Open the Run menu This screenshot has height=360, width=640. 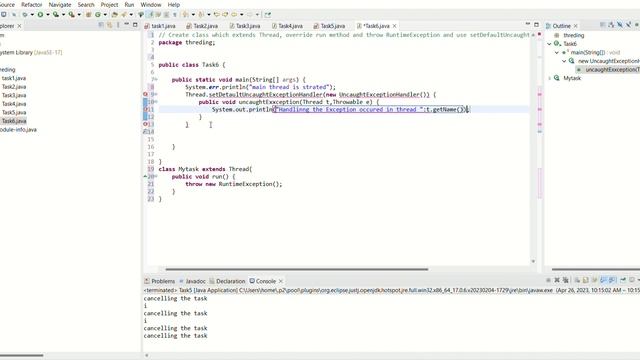coord(129,4)
